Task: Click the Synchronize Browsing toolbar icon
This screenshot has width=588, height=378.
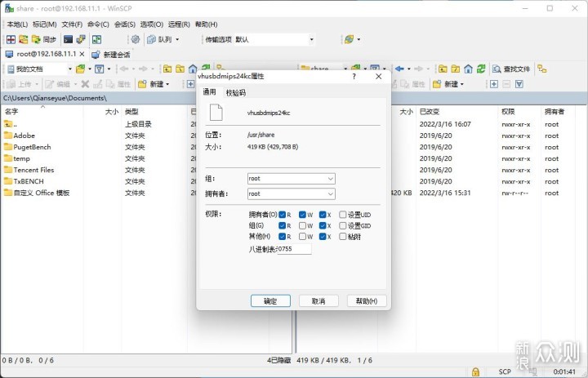Action: pos(23,39)
